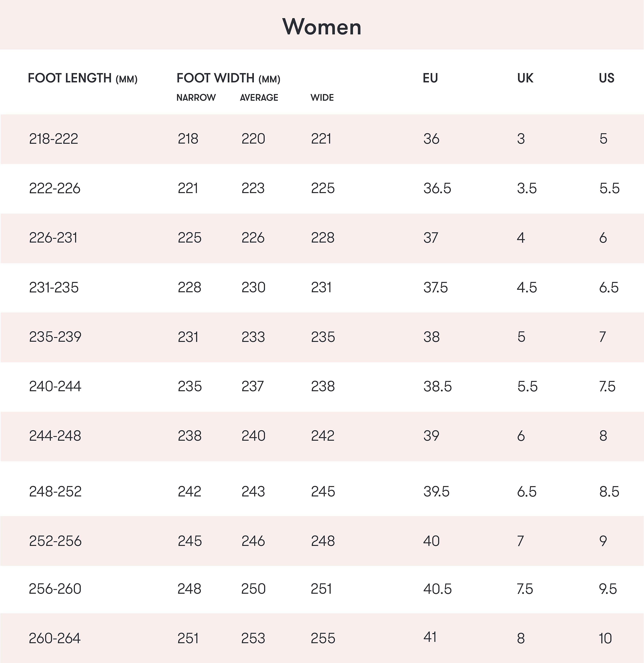Select the 260-264 foot length cell
This screenshot has width=644, height=663.
[x=54, y=638]
